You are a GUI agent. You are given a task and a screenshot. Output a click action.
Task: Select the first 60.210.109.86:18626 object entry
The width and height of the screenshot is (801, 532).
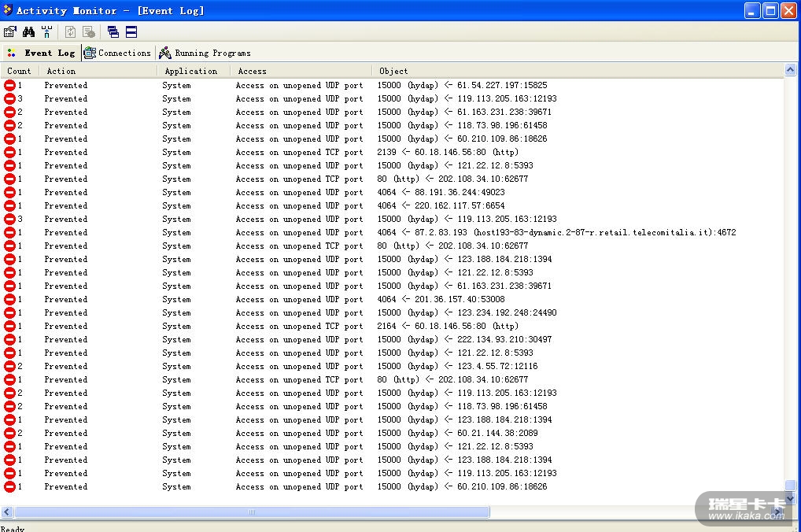[x=463, y=139]
